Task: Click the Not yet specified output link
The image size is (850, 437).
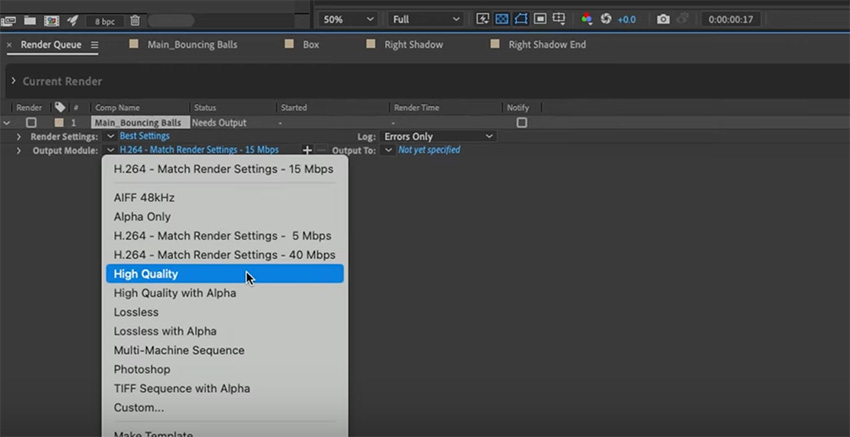Action: pos(429,150)
